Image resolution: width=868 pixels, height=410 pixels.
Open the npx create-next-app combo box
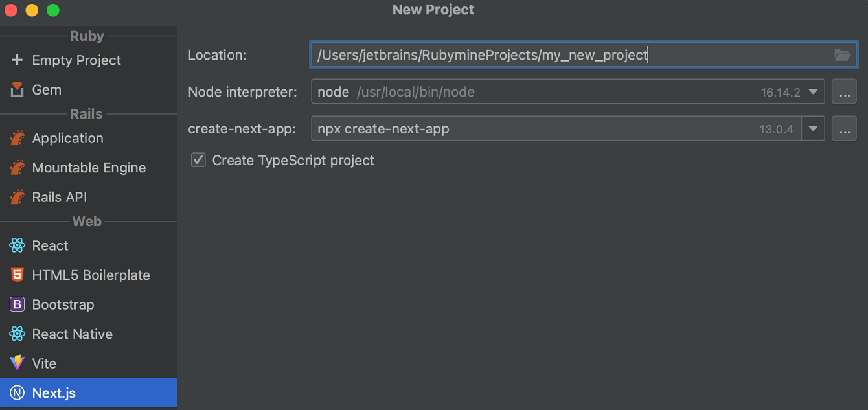(x=556, y=129)
